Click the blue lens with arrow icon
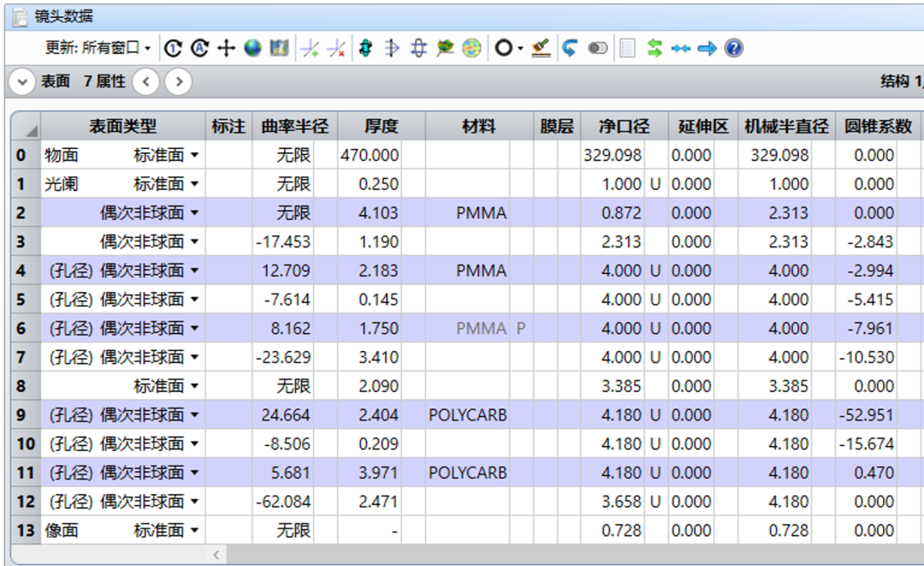The width and height of the screenshot is (924, 566). 392,48
